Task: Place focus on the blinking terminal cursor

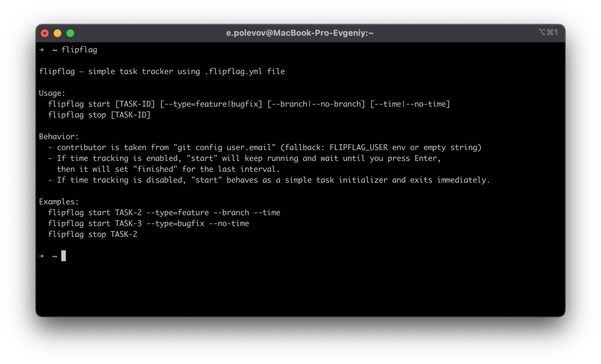Action: click(64, 256)
